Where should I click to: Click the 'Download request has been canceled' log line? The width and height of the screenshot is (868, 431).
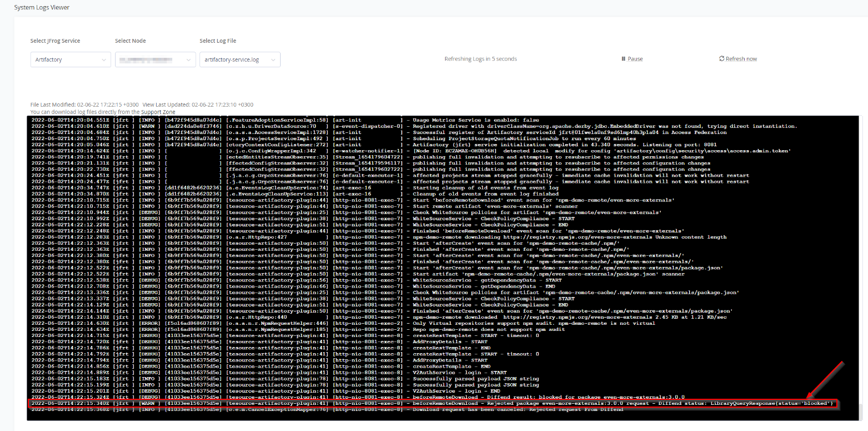(517, 410)
